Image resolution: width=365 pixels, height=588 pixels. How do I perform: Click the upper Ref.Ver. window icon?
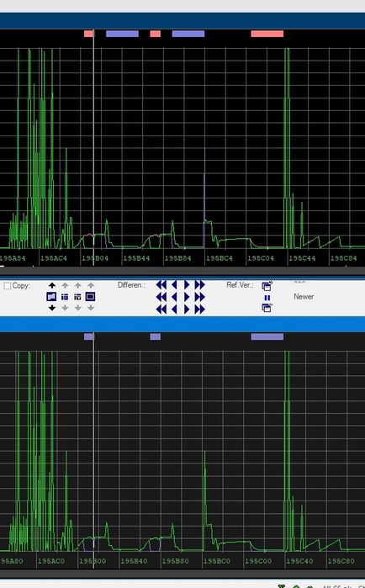[x=267, y=286]
